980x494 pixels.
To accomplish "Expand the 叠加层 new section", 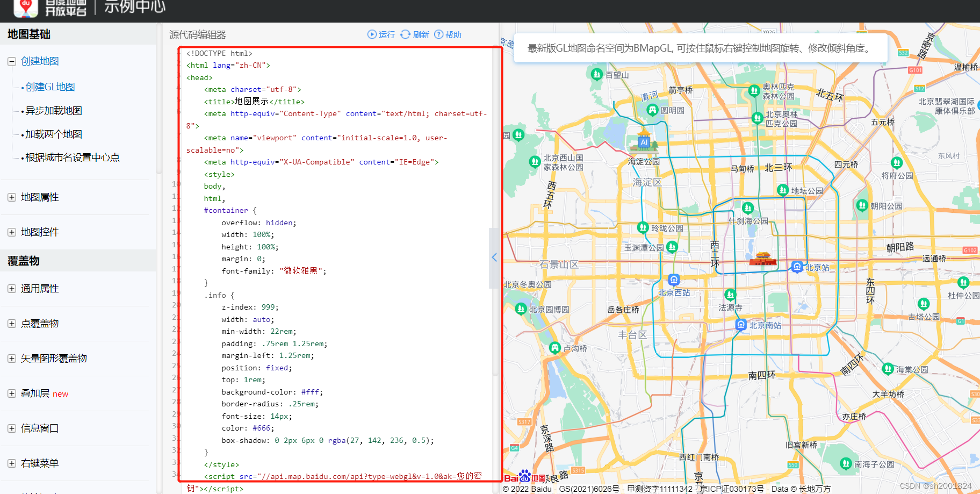I will pos(12,393).
